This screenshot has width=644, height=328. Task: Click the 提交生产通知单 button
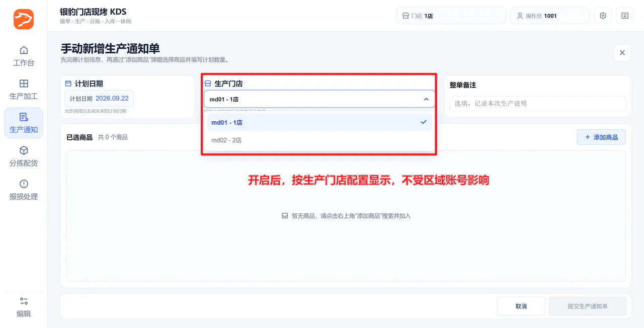[588, 306]
